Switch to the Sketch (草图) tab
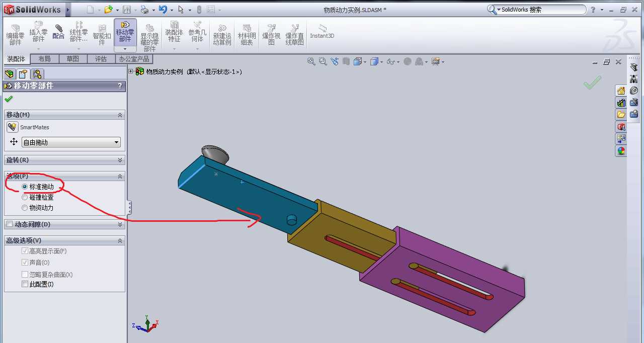This screenshot has height=343, width=644. click(x=72, y=59)
